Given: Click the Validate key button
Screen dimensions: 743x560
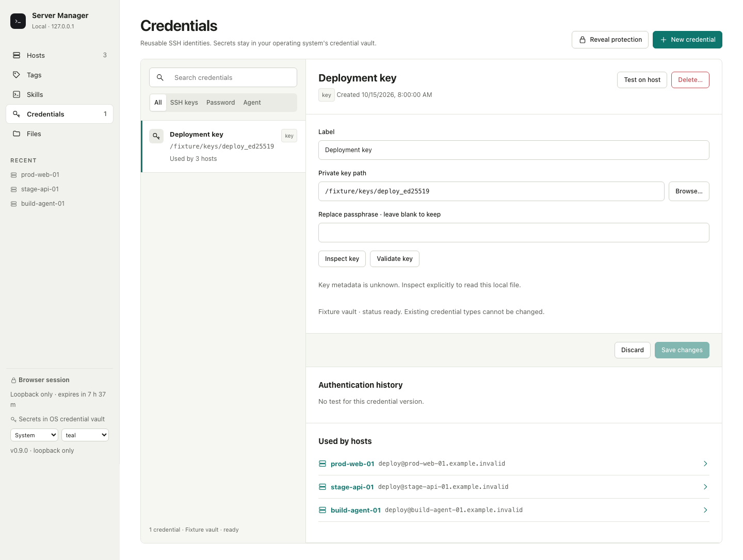Looking at the screenshot, I should tap(395, 259).
